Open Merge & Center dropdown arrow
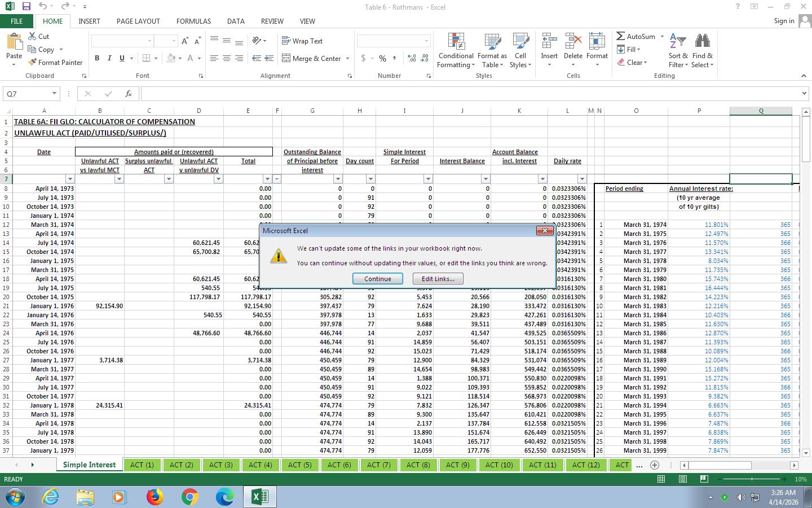This screenshot has width=812, height=508. pos(347,59)
